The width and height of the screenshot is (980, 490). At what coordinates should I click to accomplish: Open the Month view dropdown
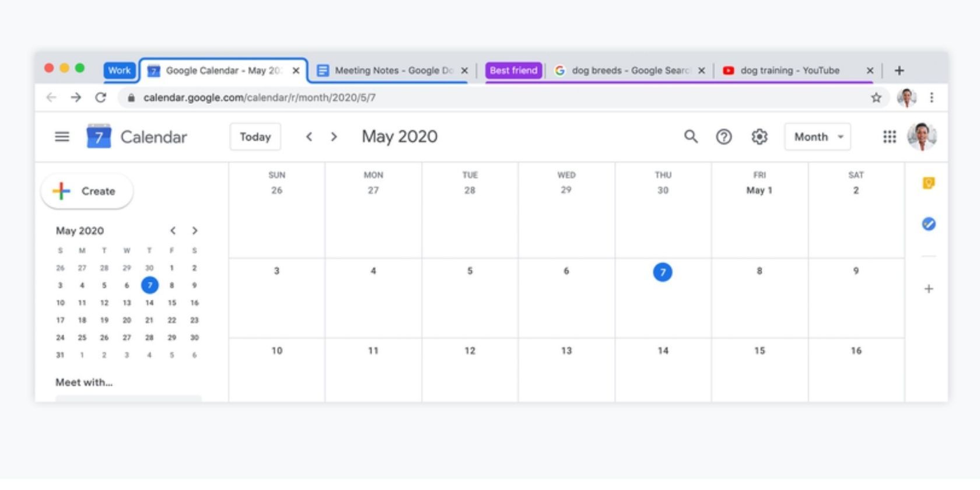click(x=818, y=136)
